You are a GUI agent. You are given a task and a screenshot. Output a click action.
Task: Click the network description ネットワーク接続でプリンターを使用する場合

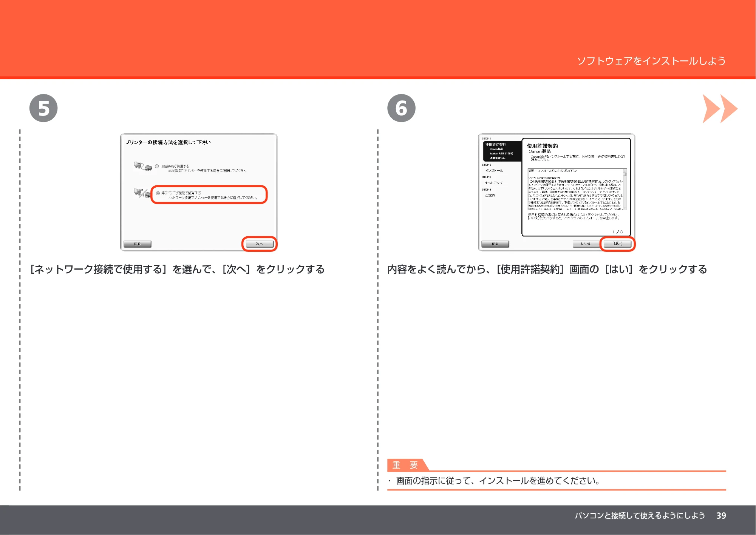tap(213, 198)
